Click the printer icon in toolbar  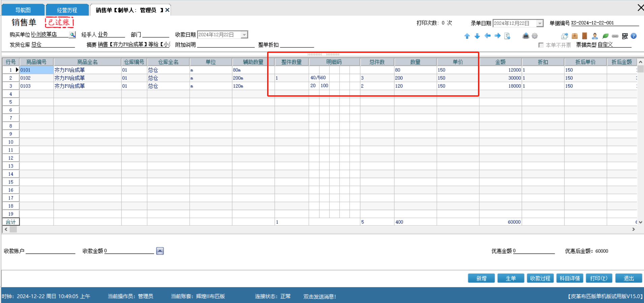tap(525, 36)
